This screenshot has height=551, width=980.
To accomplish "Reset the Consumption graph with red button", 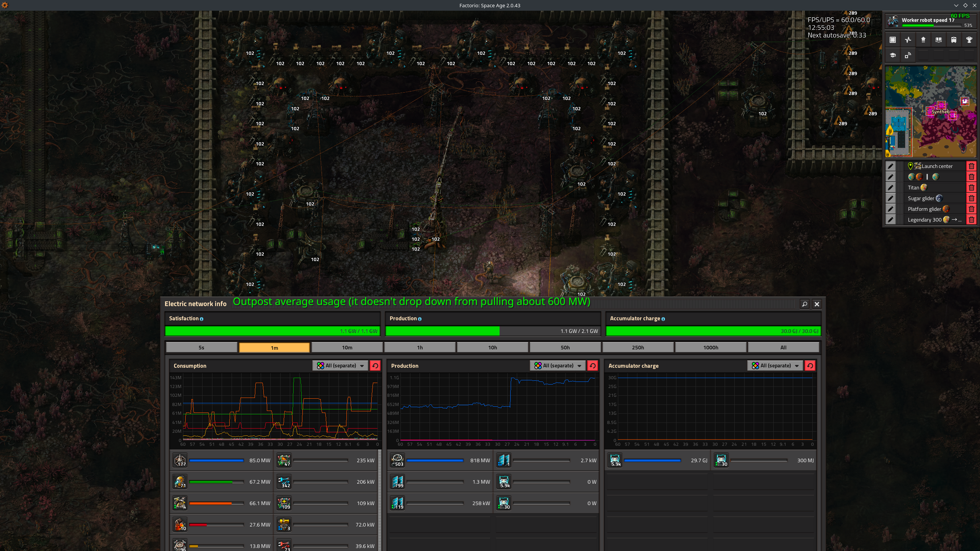I will (375, 365).
